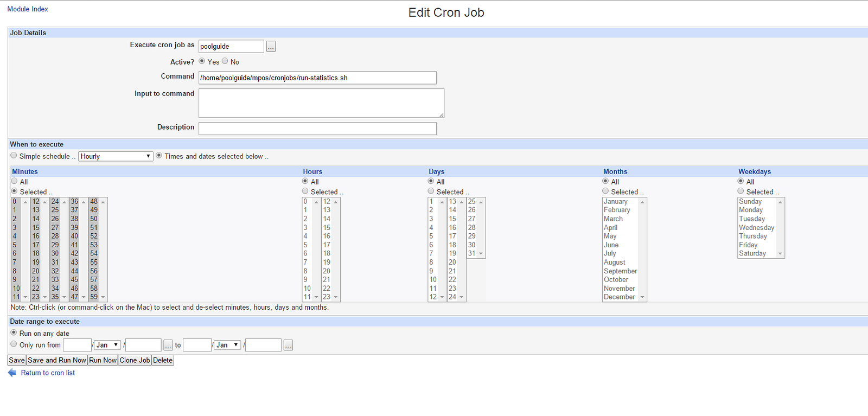Click the start date year field

[x=143, y=345]
